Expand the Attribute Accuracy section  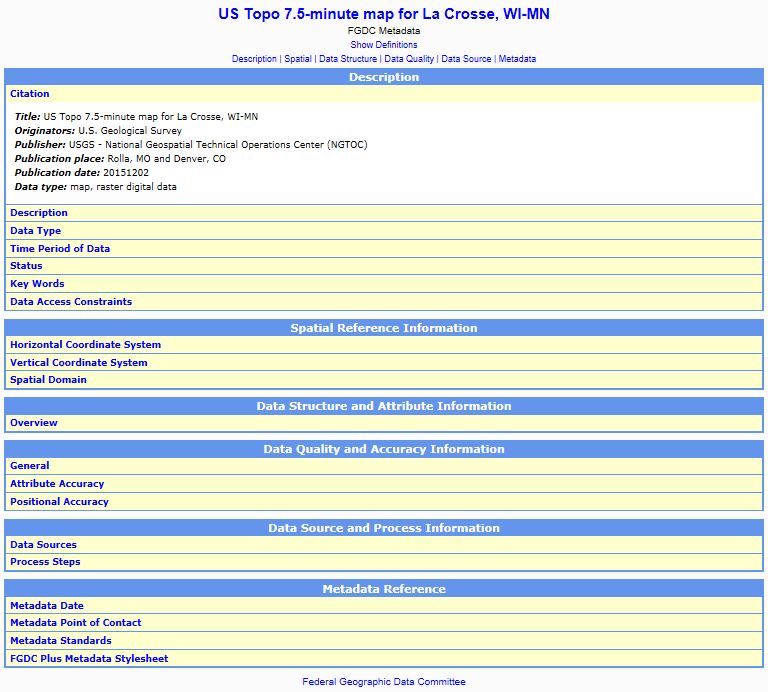tap(57, 484)
